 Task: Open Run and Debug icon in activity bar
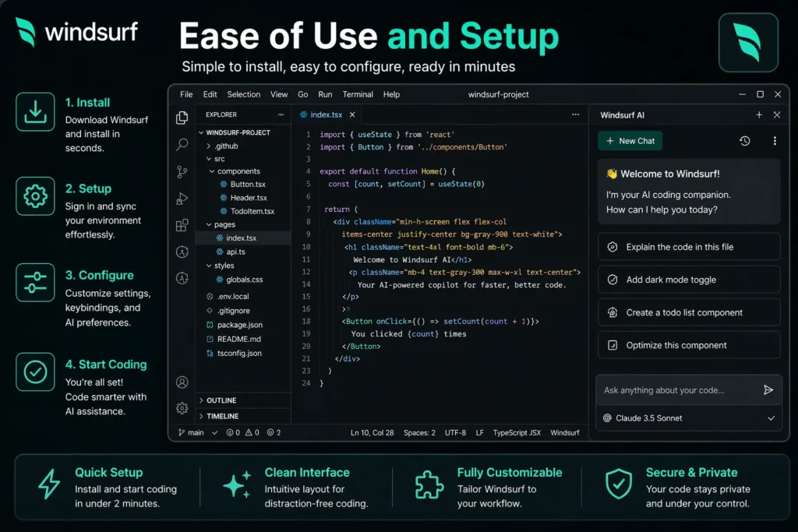tap(182, 199)
